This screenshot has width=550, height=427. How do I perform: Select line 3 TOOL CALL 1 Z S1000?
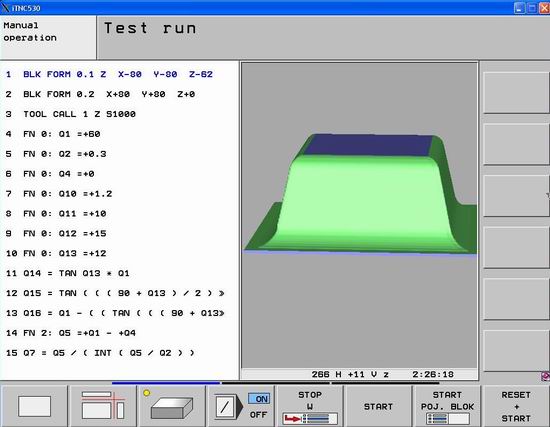pos(71,114)
